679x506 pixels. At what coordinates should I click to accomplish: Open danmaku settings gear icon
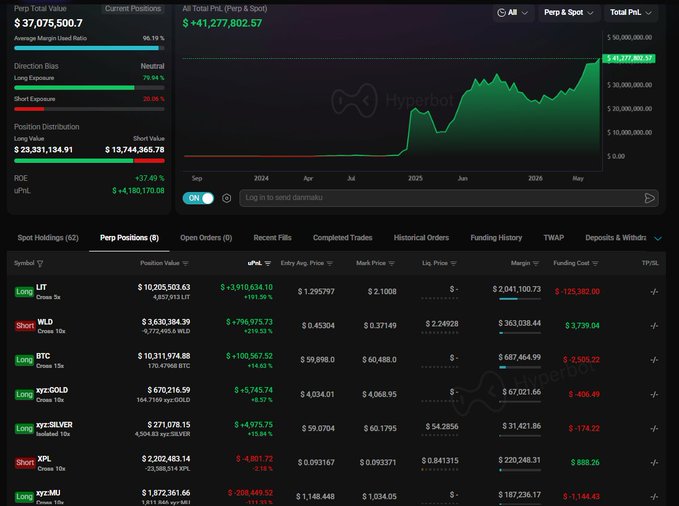point(226,198)
